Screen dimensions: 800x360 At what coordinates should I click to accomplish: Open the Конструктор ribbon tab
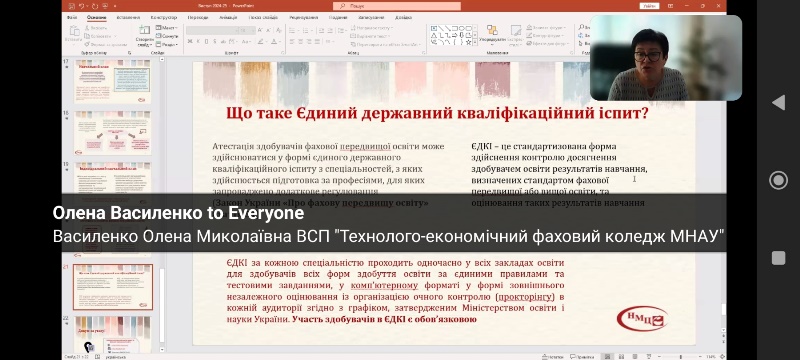(164, 17)
